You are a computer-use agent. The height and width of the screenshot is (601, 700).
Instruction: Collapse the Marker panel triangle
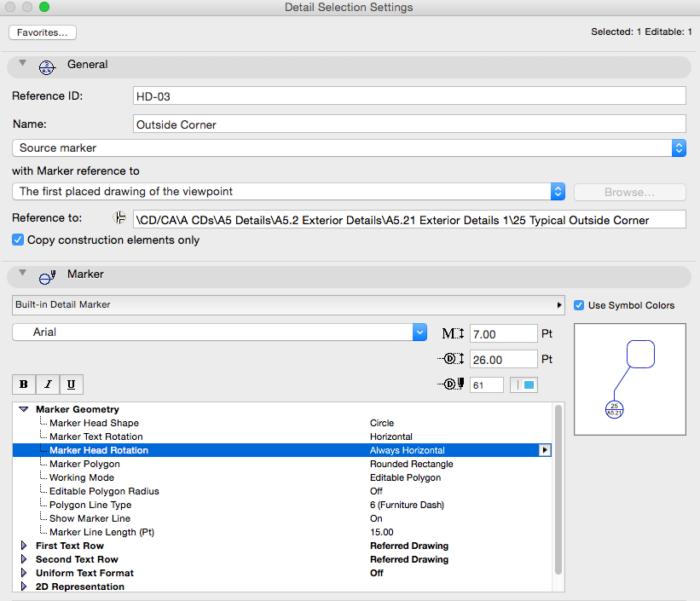coord(22,273)
